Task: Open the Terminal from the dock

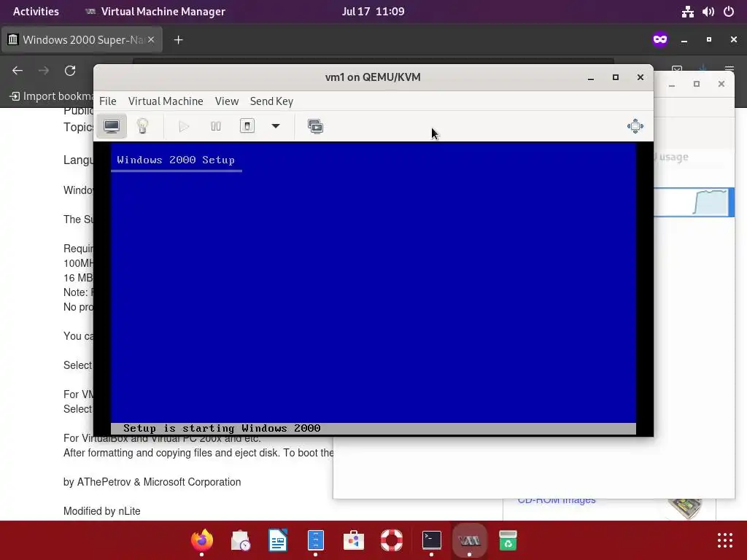Action: (432, 540)
